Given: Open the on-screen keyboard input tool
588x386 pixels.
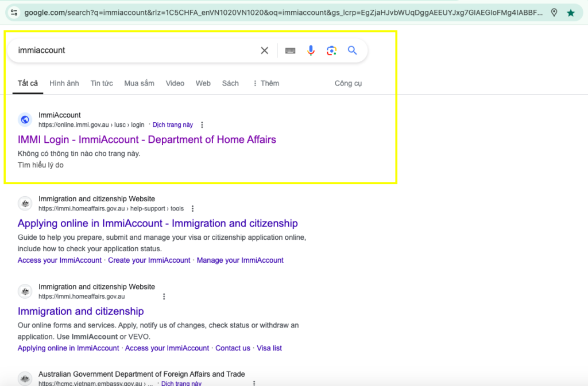Looking at the screenshot, I should point(291,50).
